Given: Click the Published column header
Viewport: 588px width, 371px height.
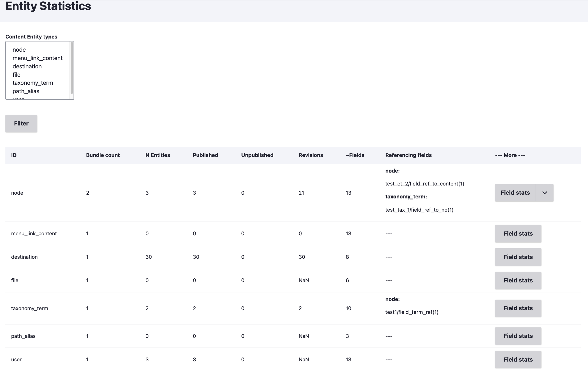Looking at the screenshot, I should click(x=205, y=155).
